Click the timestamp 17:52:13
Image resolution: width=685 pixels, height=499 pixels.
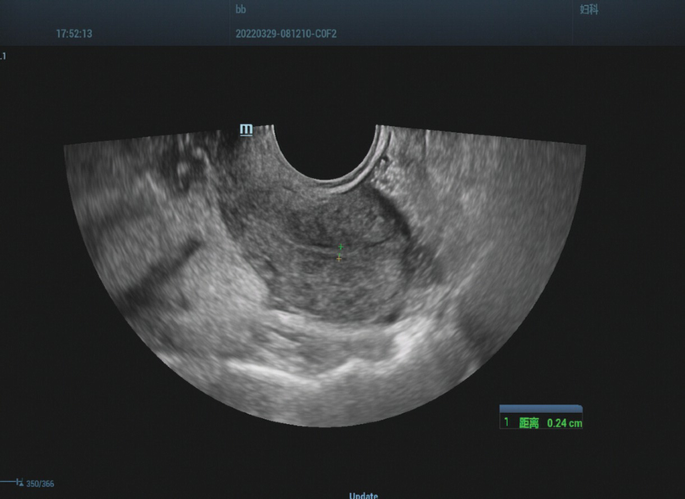point(74,34)
